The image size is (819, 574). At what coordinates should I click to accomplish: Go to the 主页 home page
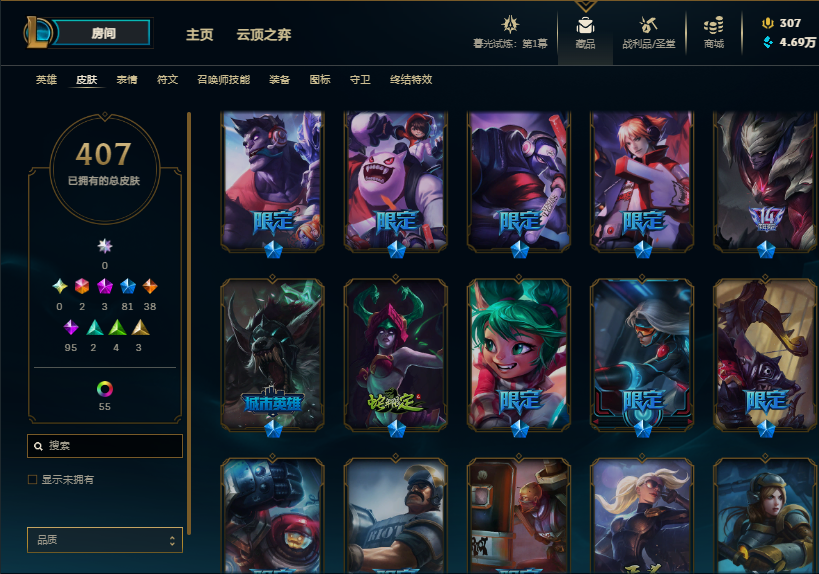(200, 34)
